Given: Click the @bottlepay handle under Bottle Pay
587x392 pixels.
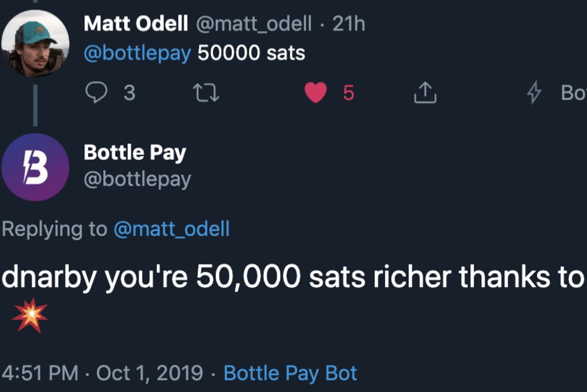Looking at the screenshot, I should pyautogui.click(x=137, y=179).
